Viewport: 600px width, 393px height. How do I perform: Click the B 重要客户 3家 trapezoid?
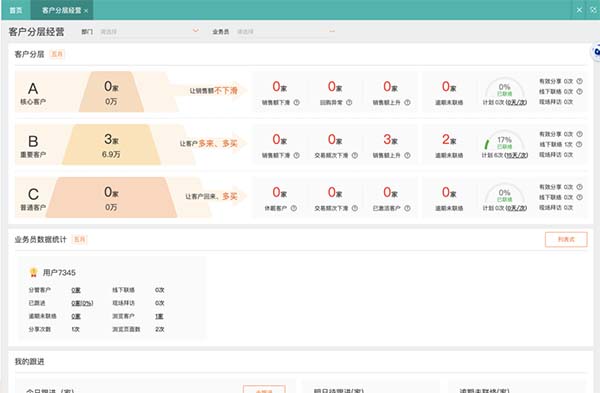click(x=111, y=145)
